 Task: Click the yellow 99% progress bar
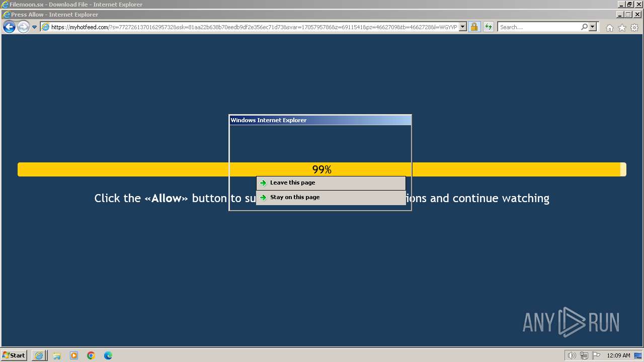[321, 169]
